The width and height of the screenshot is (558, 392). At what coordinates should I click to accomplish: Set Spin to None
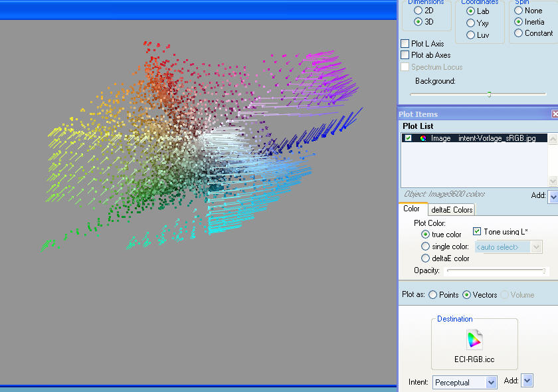click(518, 11)
